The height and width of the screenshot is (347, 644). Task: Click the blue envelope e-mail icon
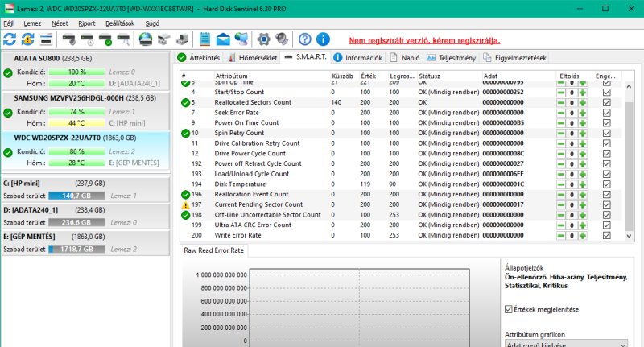pyautogui.click(x=223, y=39)
